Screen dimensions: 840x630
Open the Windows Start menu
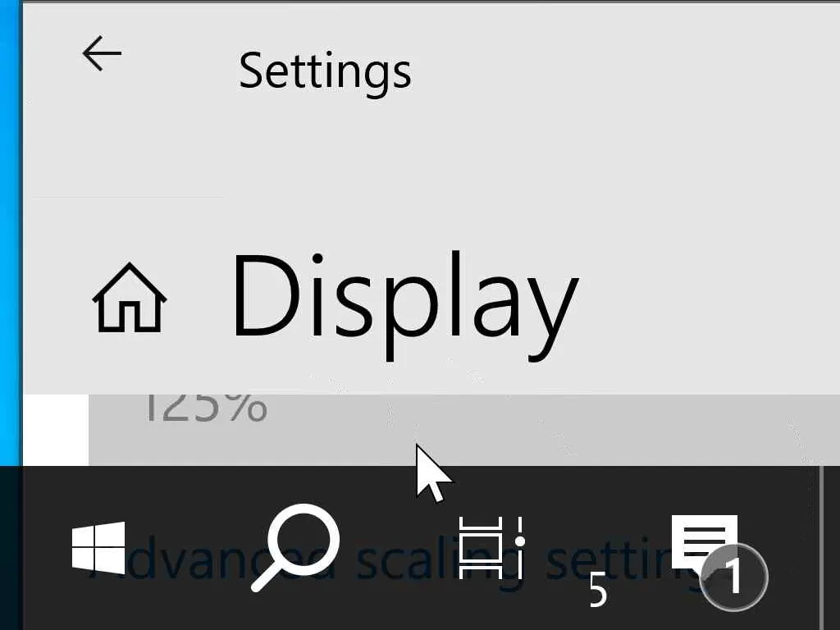(x=98, y=547)
